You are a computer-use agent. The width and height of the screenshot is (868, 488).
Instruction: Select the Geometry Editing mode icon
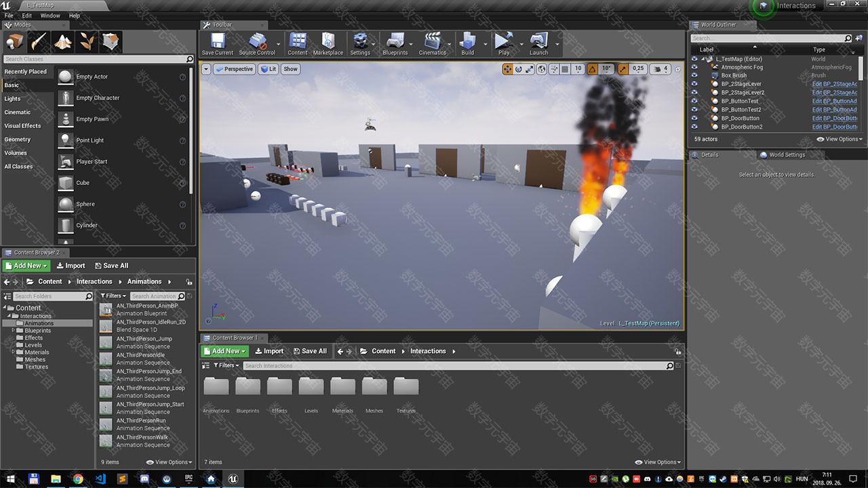pyautogui.click(x=111, y=42)
